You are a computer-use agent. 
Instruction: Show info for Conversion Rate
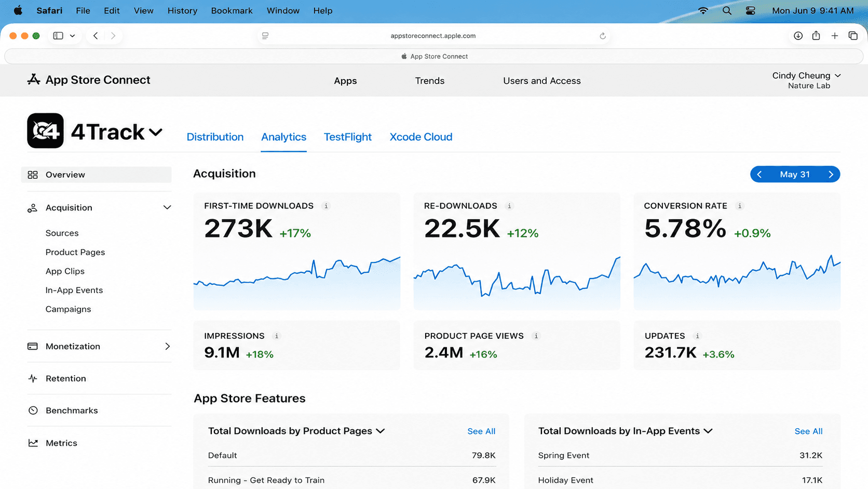point(740,206)
